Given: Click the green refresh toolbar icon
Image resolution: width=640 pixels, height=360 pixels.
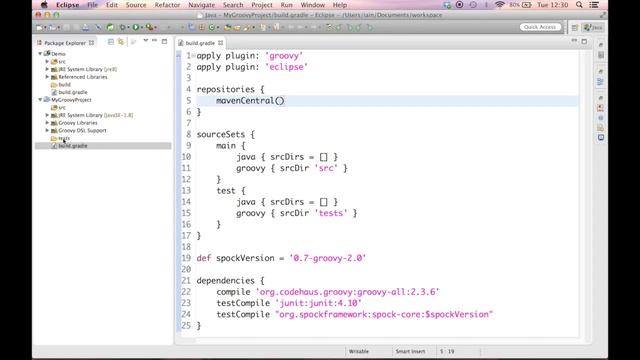Looking at the screenshot, I should click(x=110, y=27).
